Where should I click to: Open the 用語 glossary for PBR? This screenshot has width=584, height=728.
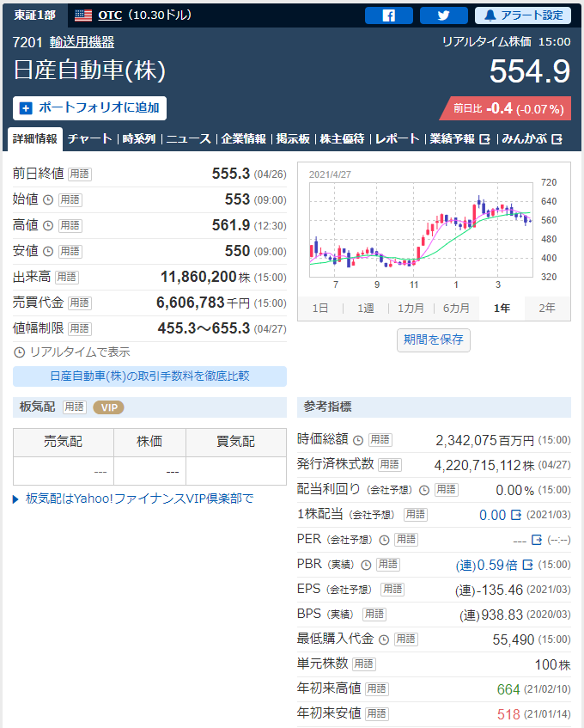(388, 565)
